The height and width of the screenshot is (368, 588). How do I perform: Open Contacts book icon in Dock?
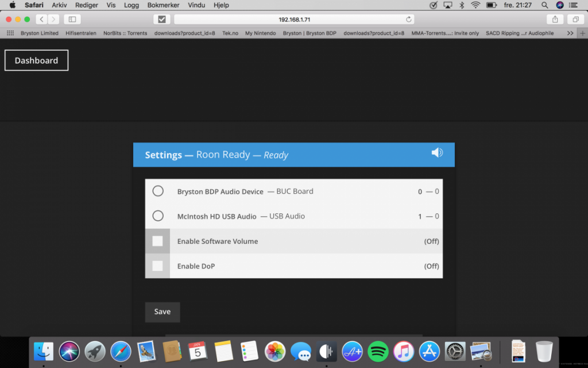[172, 351]
